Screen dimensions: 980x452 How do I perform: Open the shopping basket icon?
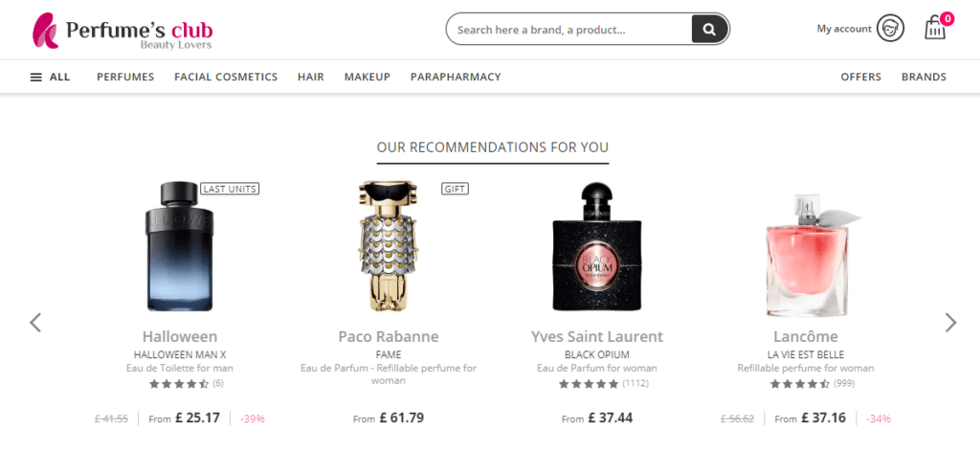coord(935,29)
